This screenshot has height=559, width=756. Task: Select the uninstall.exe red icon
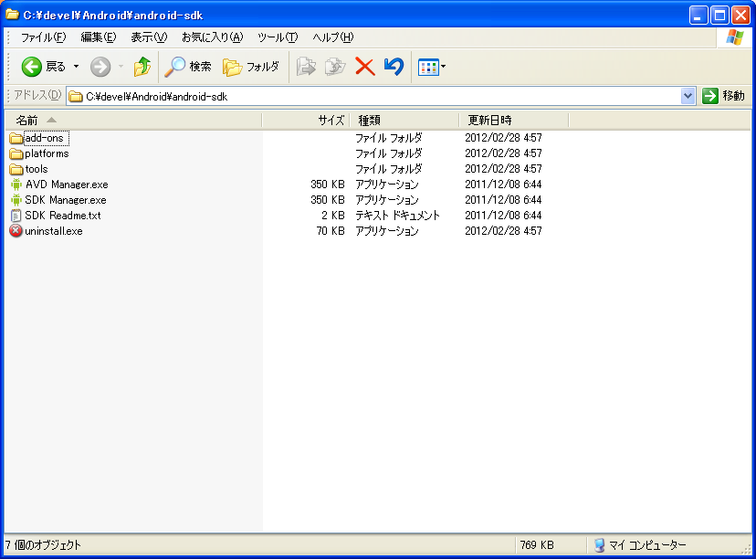coord(16,230)
